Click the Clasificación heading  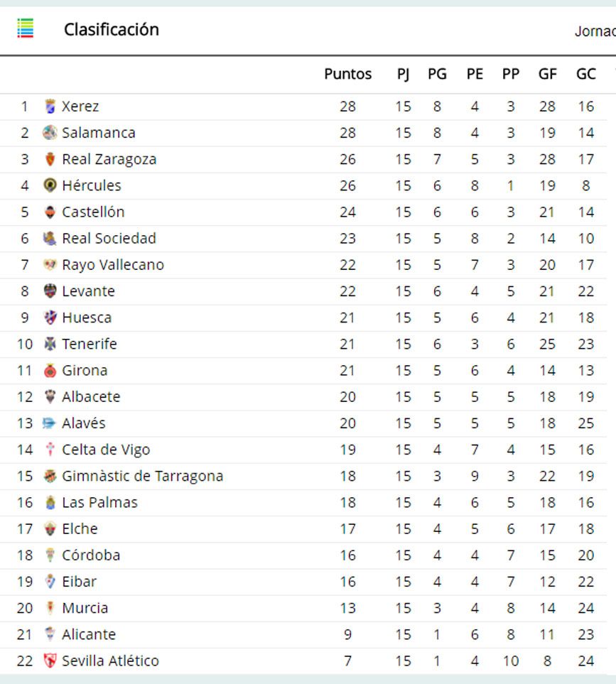(112, 30)
